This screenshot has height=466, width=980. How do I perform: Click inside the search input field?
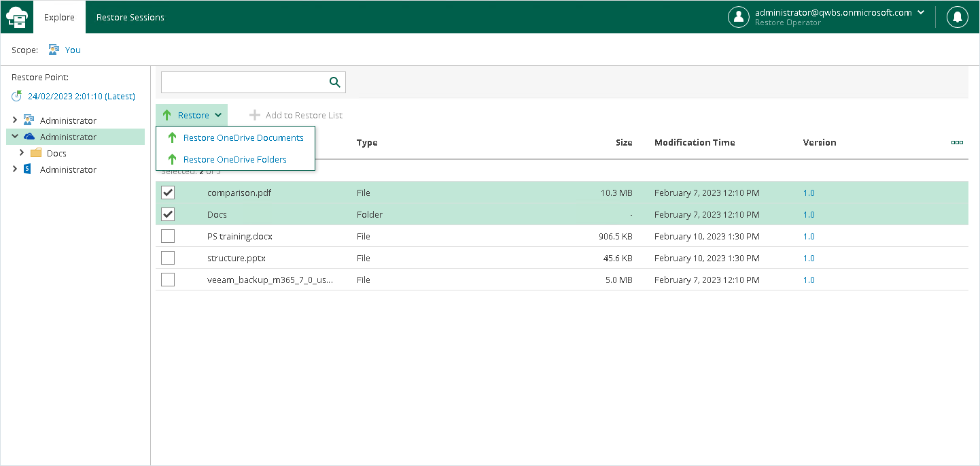pyautogui.click(x=245, y=82)
